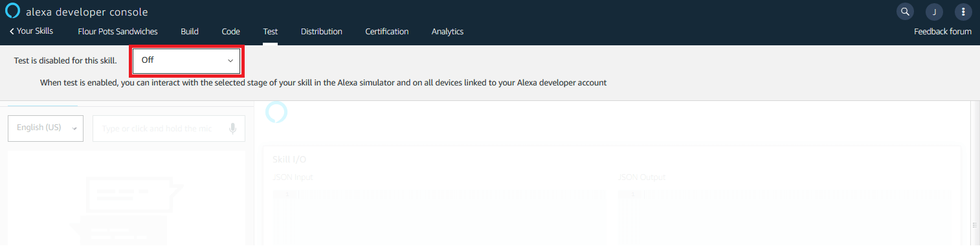
Task: Open the English (US) language dropdown
Action: coord(45,128)
